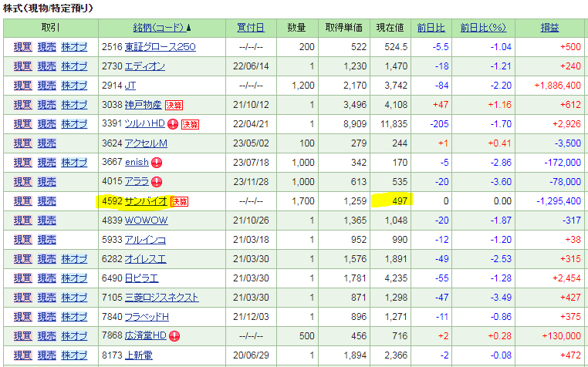Viewport: 588px width, 367px height.
Task: Open アルインコ stock link
Action: pyautogui.click(x=145, y=240)
